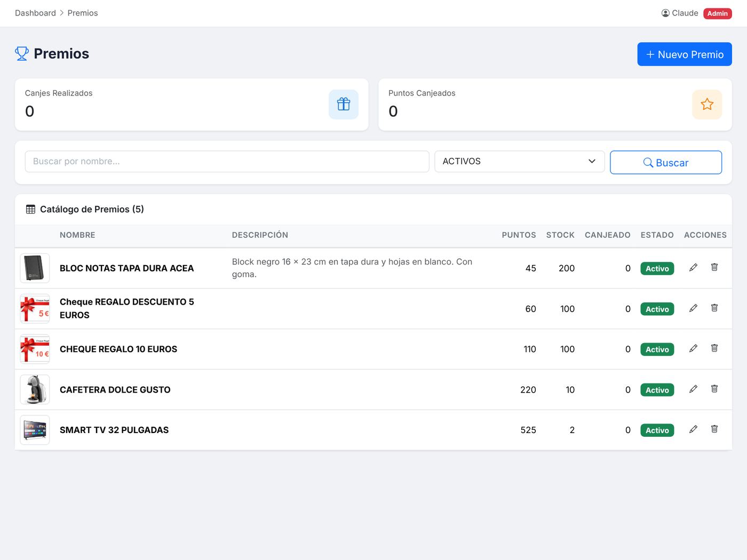Create a new prize with Nuevo Premio
This screenshot has height=560, width=747.
(685, 54)
